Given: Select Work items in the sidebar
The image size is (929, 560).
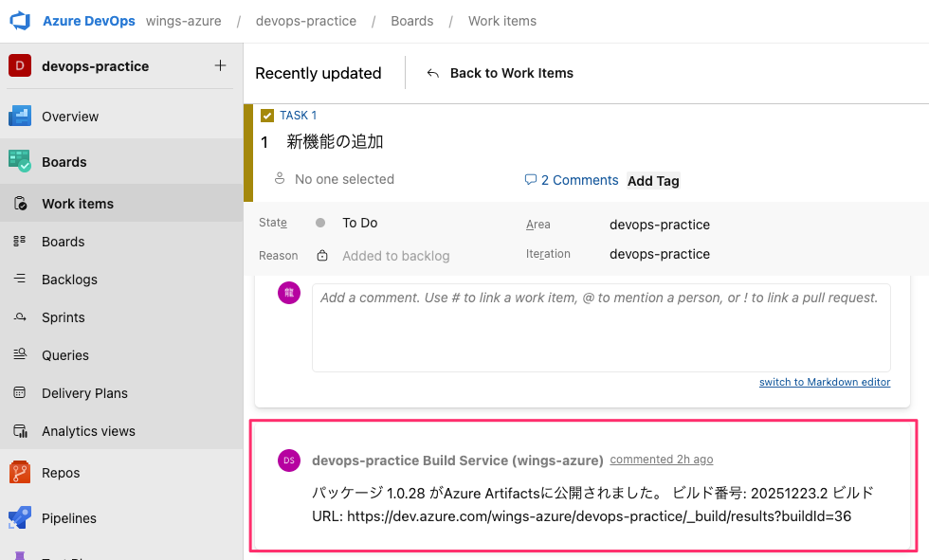Looking at the screenshot, I should point(78,204).
